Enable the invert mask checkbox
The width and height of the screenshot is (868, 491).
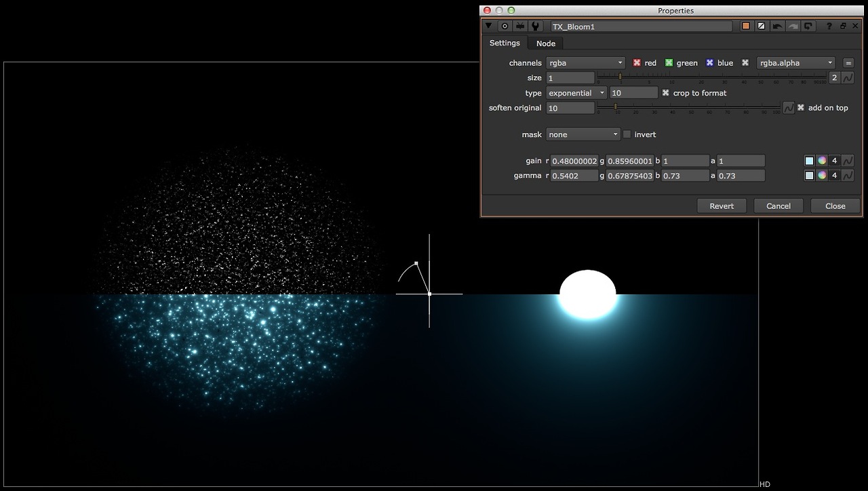627,134
